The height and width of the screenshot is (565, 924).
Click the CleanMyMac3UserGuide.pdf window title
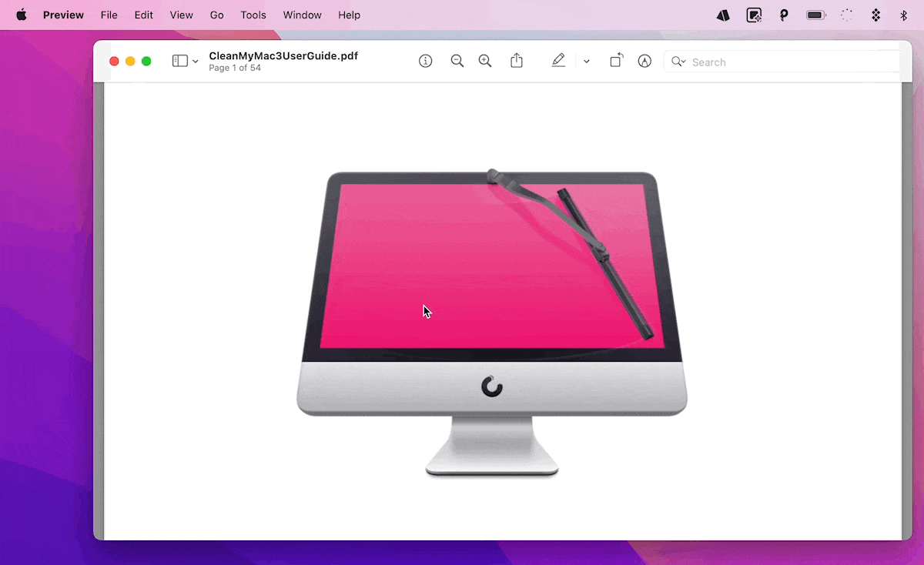coord(283,55)
